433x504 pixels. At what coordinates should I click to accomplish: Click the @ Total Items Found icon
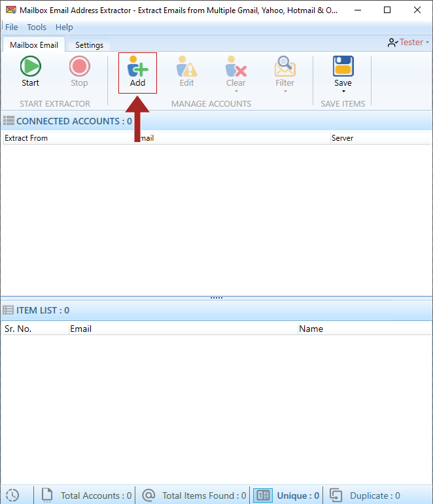[148, 495]
